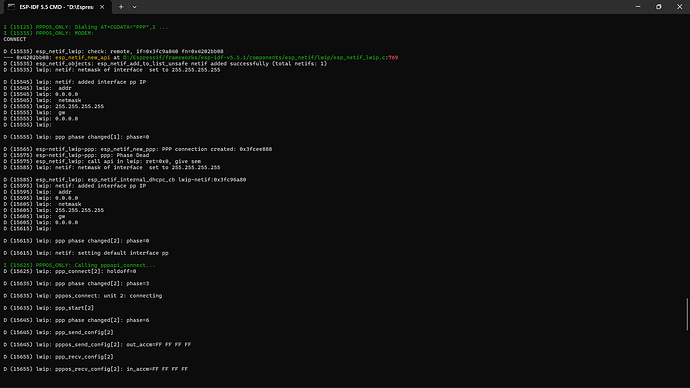
Task: Click 'ppp phase changed[1]: phase=0' line
Action: [76, 137]
